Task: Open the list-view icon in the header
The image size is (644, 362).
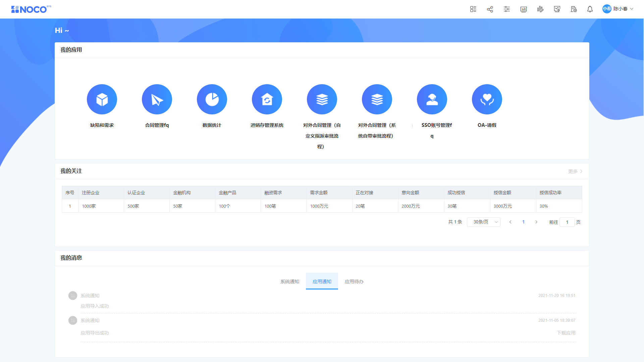Action: [x=473, y=9]
